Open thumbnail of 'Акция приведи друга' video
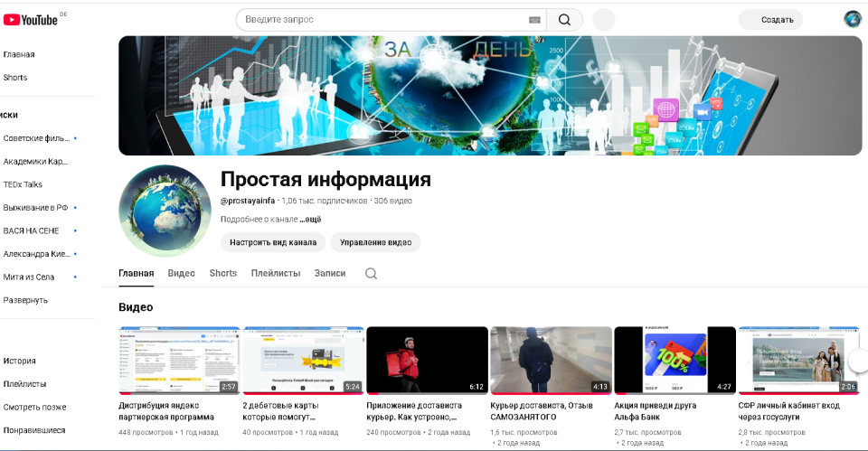Viewport: 868px width, 451px height. click(675, 361)
